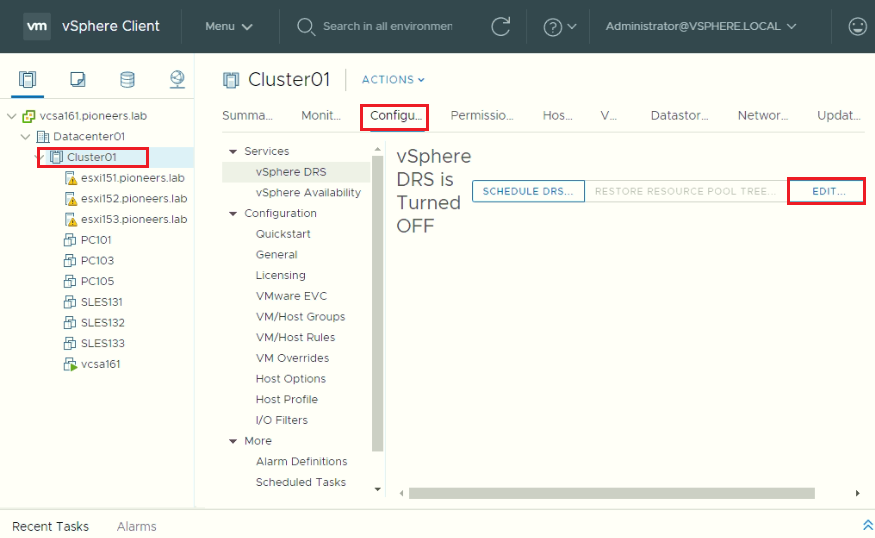Open the Menu dropdown
Viewport: 875px width, 538px height.
(x=229, y=26)
